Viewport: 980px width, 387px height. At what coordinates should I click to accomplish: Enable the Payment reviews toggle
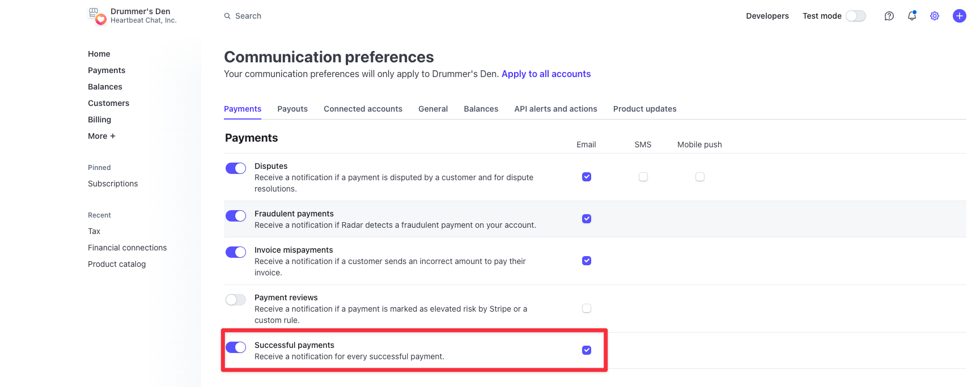pyautogui.click(x=236, y=300)
